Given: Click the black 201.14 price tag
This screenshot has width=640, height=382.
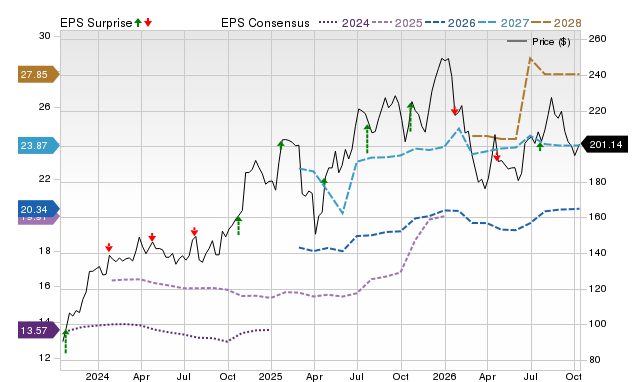Looking at the screenshot, I should coord(604,144).
